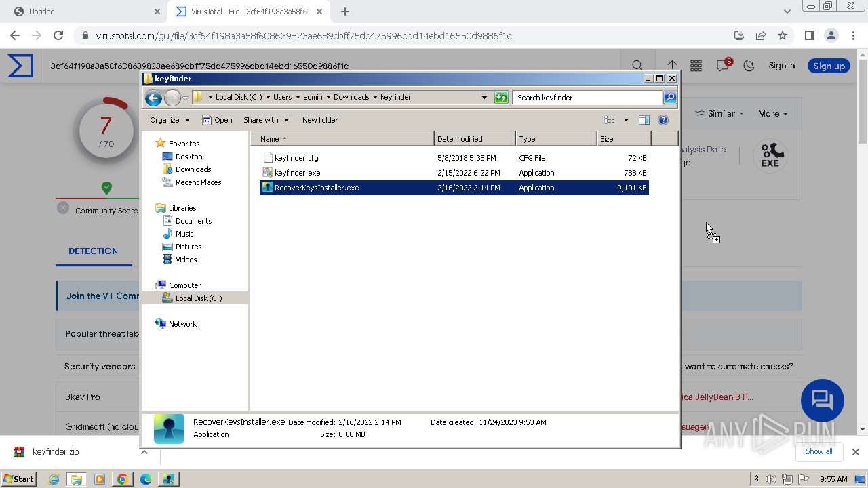Viewport: 868px width, 488px height.
Task: Open VirusTotal notifications icon with badge
Action: tap(723, 65)
